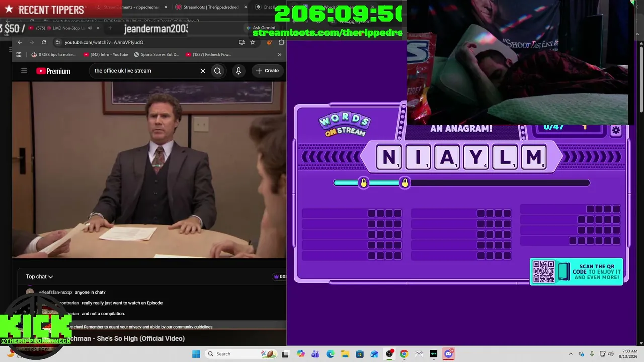Screen dimensions: 644x362
Task: Go back in the browser
Action: (x=20, y=42)
